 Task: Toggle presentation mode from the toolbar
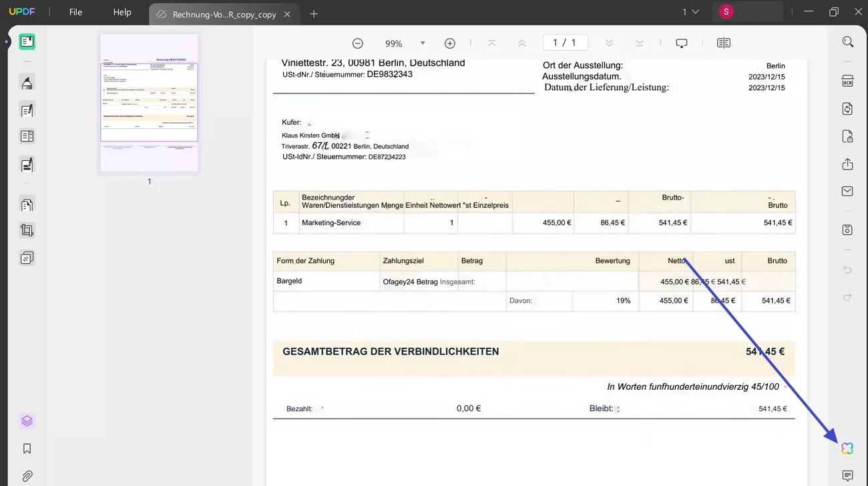682,42
